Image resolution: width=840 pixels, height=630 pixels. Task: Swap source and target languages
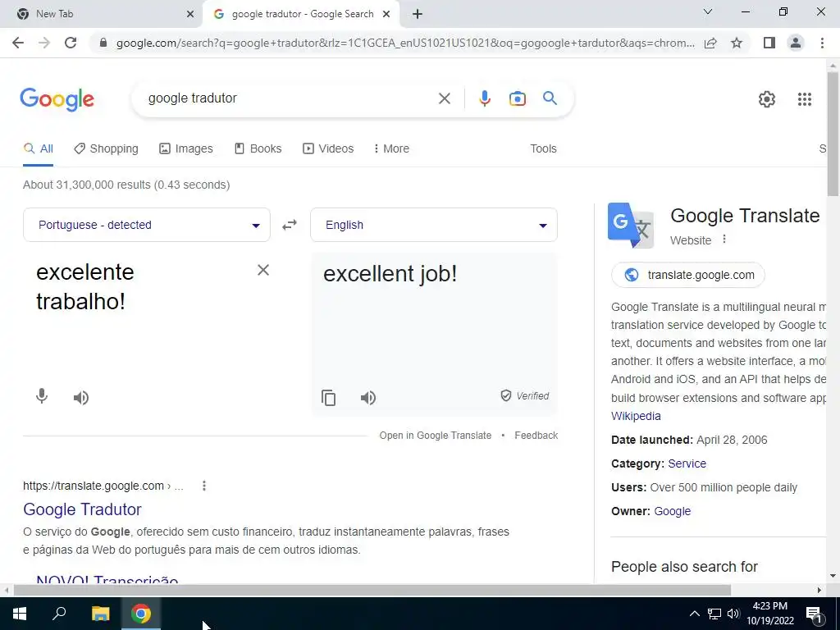click(290, 225)
